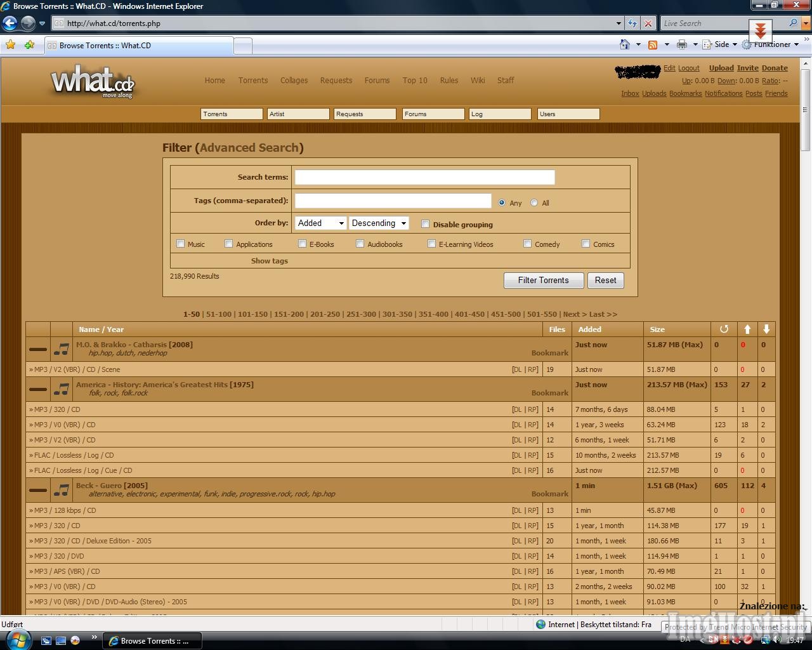
Task: Check the E-Learning Videos checkbox
Action: coord(432,244)
